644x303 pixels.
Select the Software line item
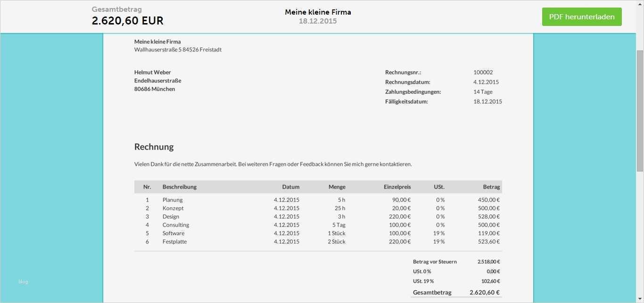173,233
